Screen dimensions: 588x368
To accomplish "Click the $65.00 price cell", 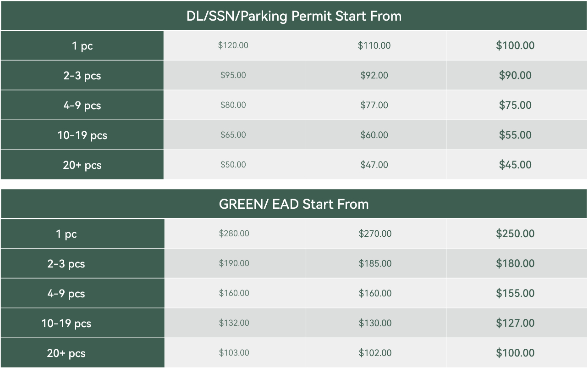I will tap(233, 135).
